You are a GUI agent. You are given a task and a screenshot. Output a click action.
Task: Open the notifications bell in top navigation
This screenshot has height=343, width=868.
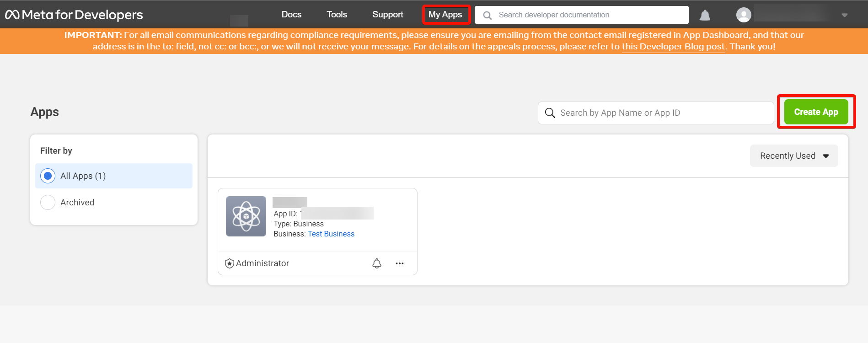pyautogui.click(x=705, y=16)
